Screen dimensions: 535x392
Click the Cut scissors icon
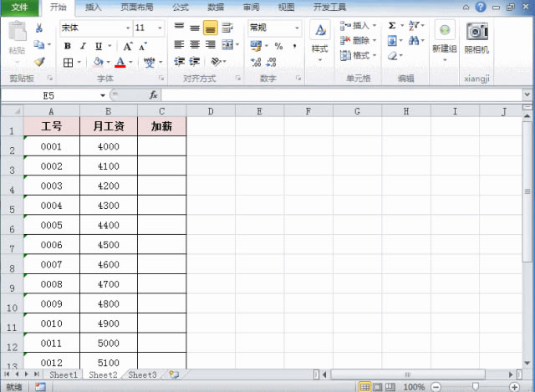click(x=39, y=28)
